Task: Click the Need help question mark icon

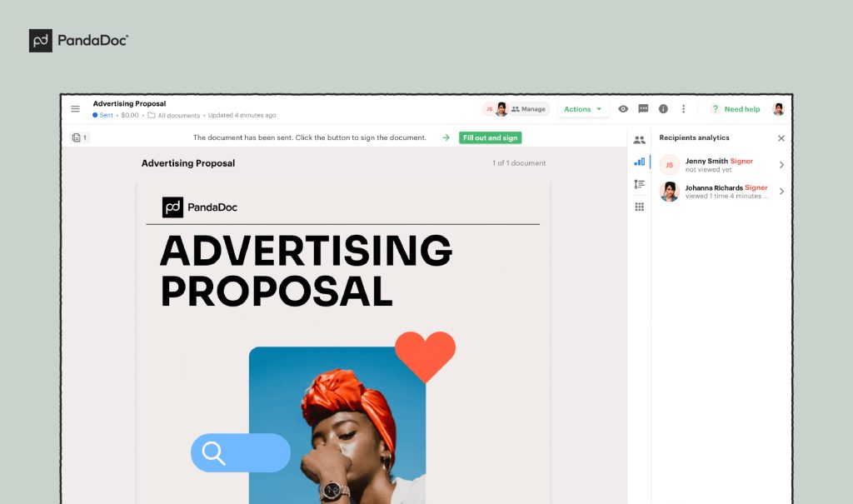Action: tap(716, 109)
